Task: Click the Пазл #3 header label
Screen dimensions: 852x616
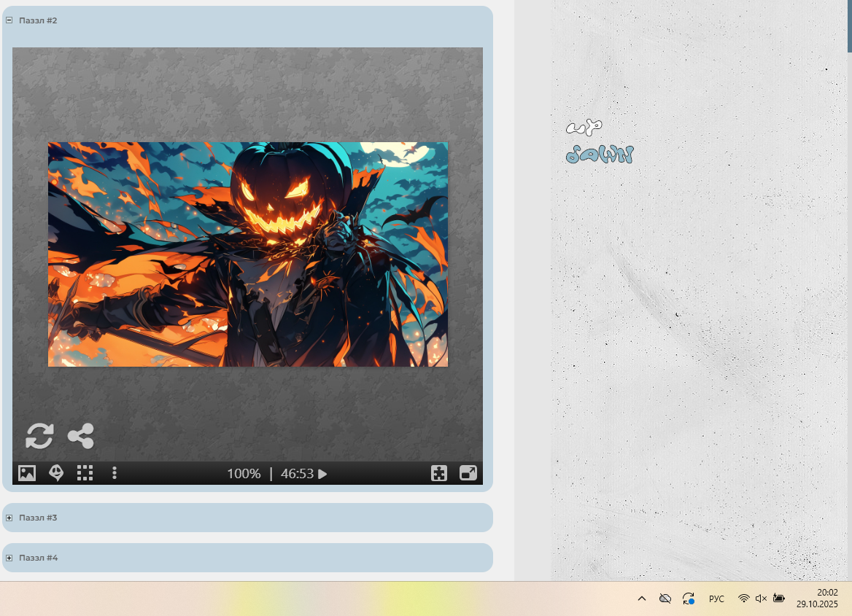Action: click(38, 518)
